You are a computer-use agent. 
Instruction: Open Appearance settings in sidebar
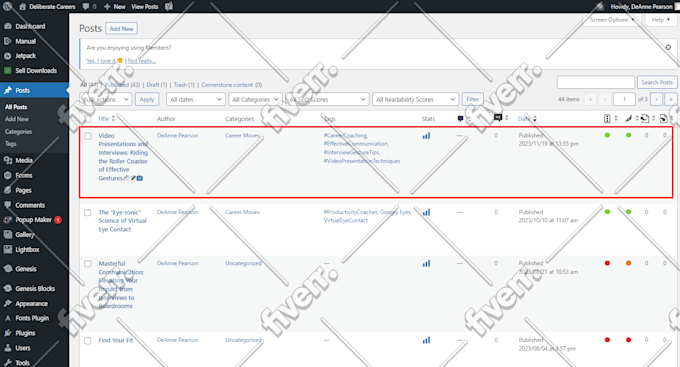pos(31,303)
